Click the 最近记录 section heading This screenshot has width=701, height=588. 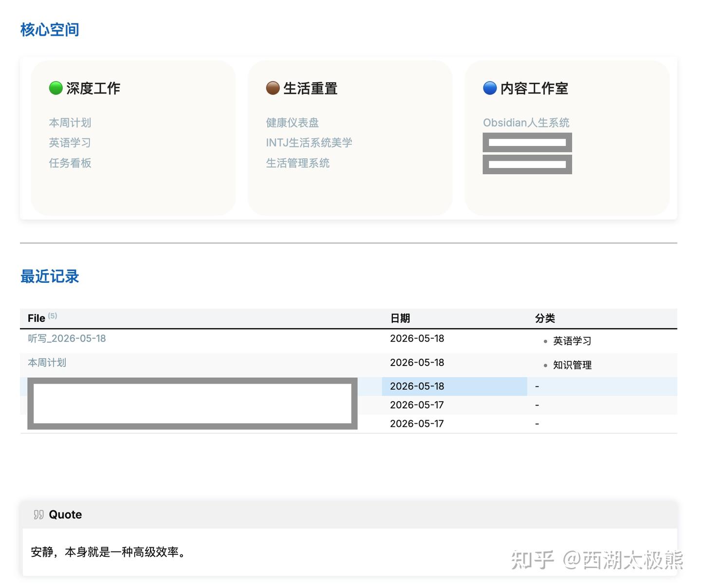click(50, 276)
